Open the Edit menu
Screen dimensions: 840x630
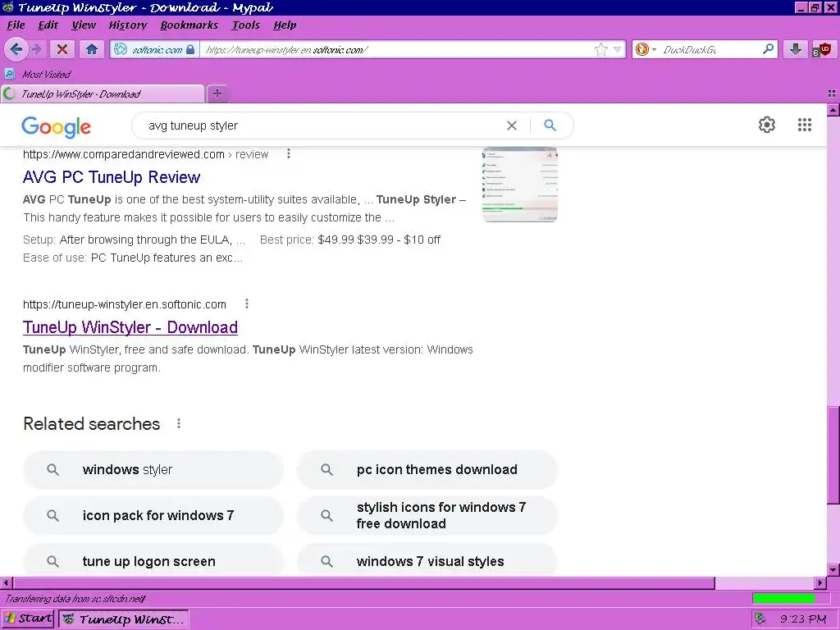coord(48,25)
